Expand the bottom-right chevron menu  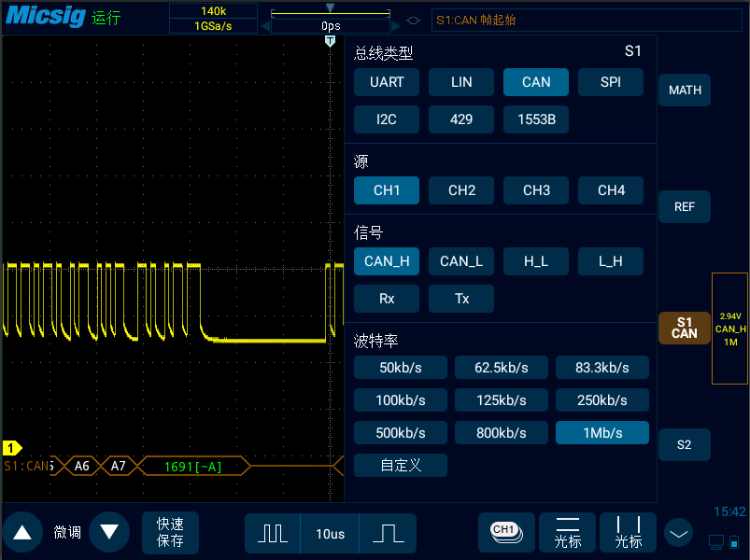click(x=679, y=533)
